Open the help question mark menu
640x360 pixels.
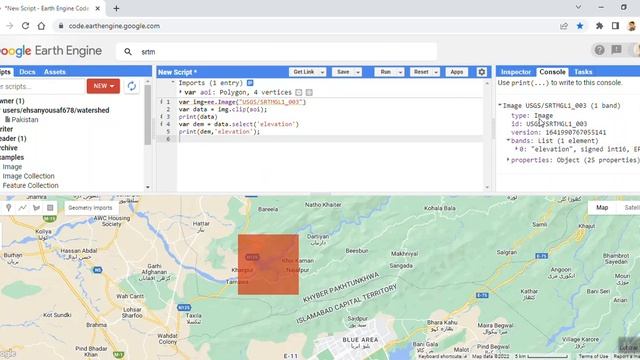coord(599,50)
